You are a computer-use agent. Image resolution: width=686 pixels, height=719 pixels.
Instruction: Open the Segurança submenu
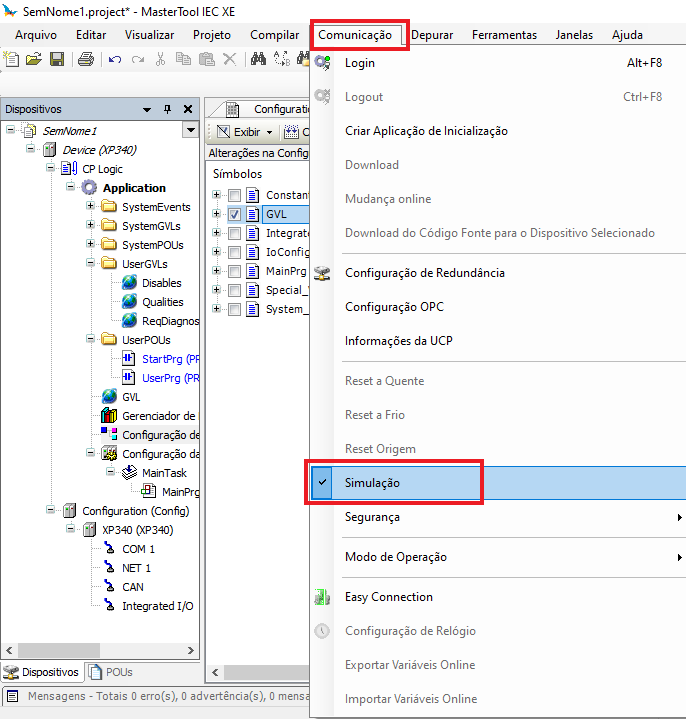point(372,517)
